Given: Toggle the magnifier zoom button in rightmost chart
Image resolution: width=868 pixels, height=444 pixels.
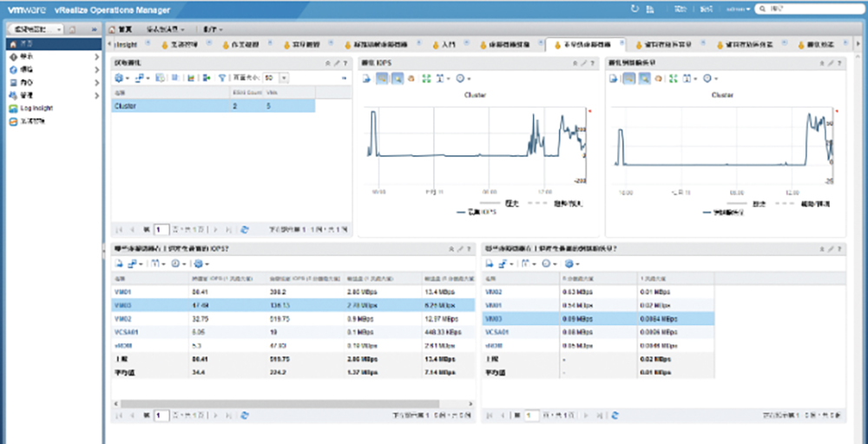Looking at the screenshot, I should point(644,79).
